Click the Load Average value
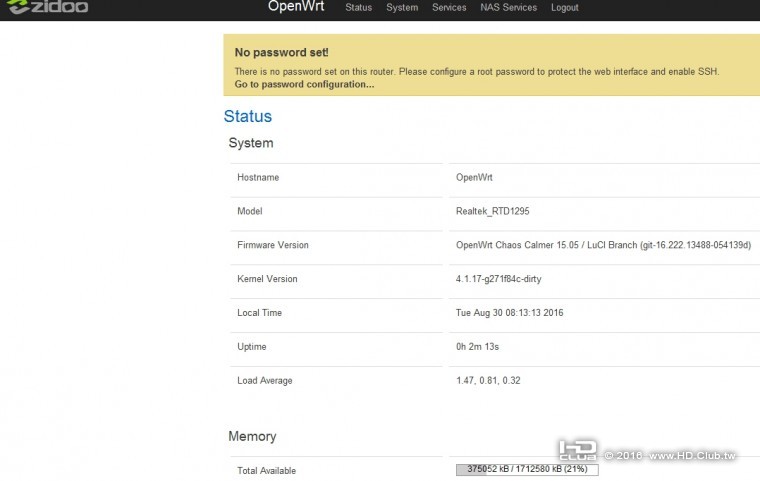 [490, 382]
